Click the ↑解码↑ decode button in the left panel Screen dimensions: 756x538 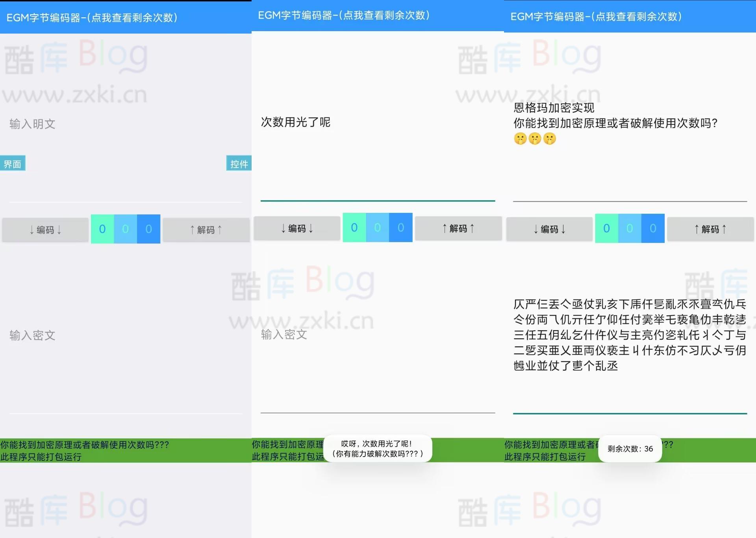tap(206, 229)
